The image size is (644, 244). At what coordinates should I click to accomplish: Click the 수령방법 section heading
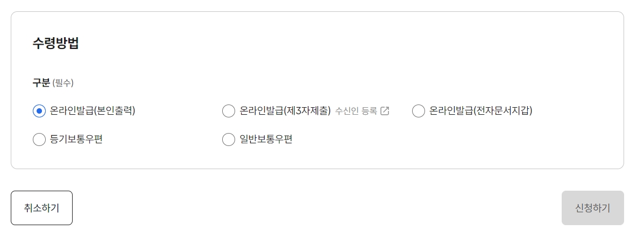[55, 43]
